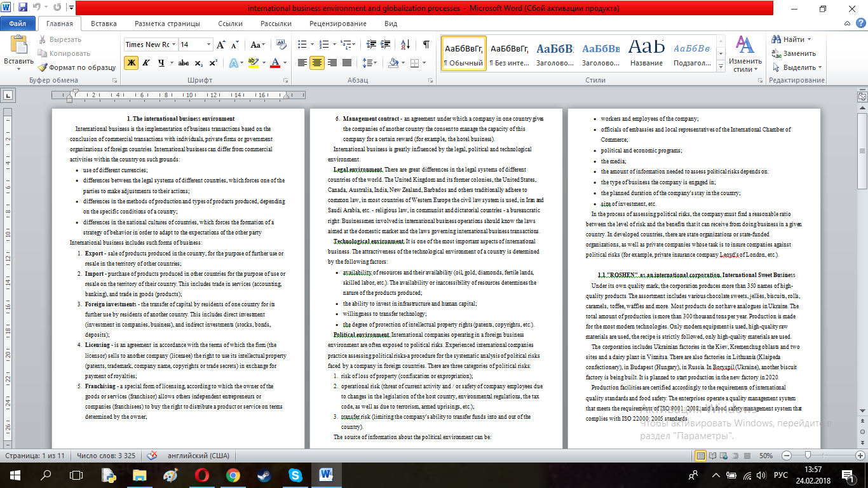Expand highlight color dropdown arrow

pos(263,62)
